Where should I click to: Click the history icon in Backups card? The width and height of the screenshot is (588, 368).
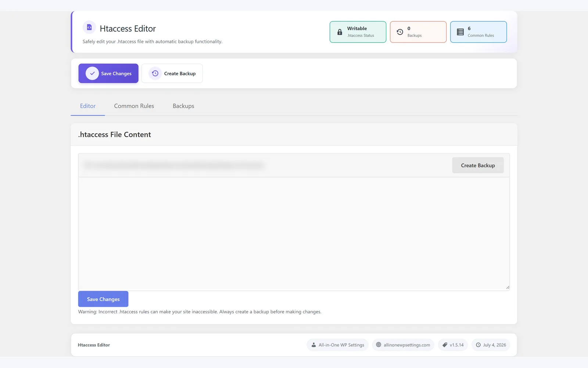coord(400,32)
